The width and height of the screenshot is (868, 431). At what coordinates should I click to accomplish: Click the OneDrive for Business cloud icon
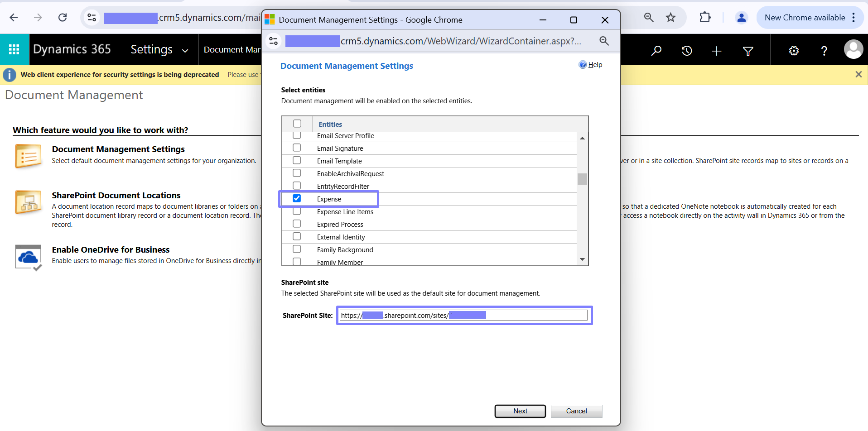29,258
